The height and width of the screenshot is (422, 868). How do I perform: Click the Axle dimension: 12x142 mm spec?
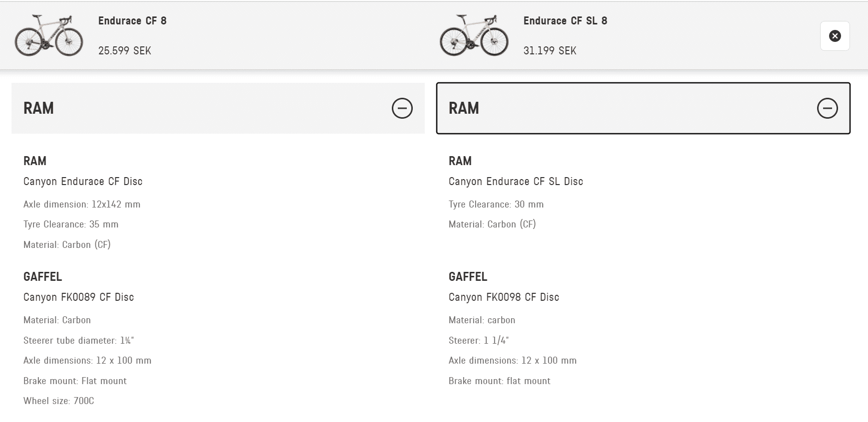pyautogui.click(x=82, y=205)
